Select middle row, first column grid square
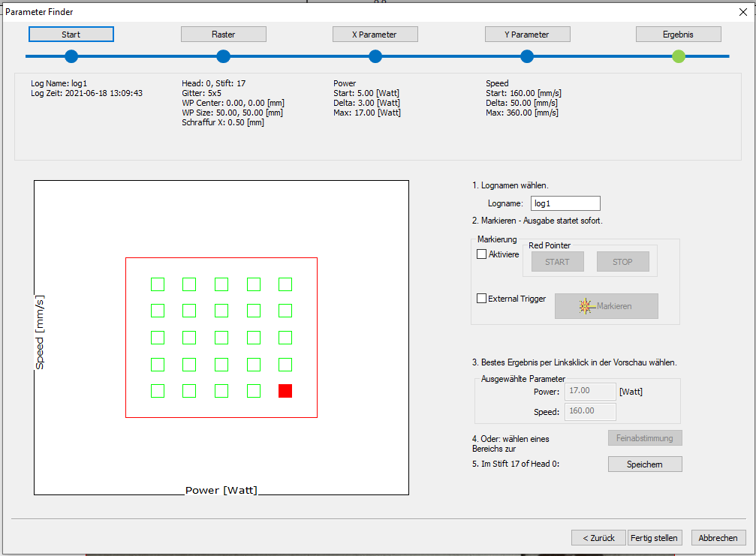The image size is (756, 556). (158, 338)
